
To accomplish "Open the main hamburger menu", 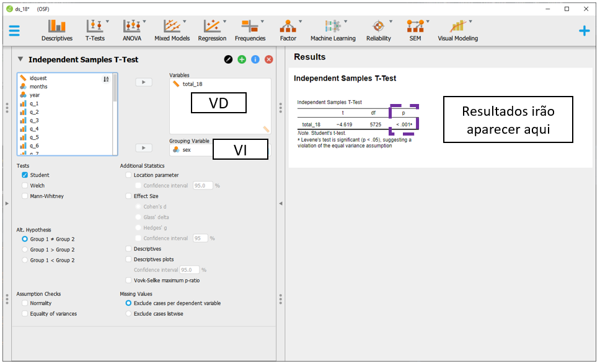I will pos(14,30).
